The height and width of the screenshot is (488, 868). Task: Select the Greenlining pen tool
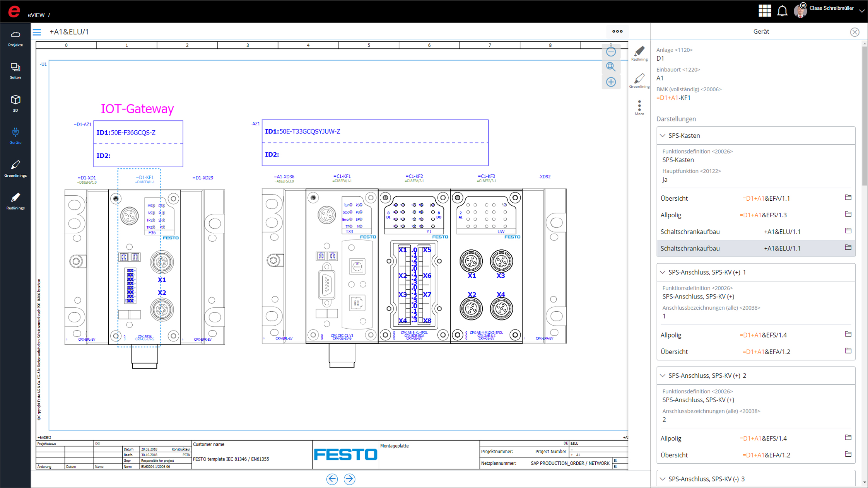[639, 80]
